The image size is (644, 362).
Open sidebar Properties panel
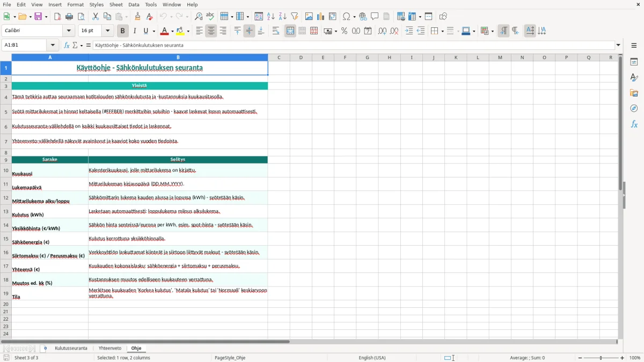point(634,62)
